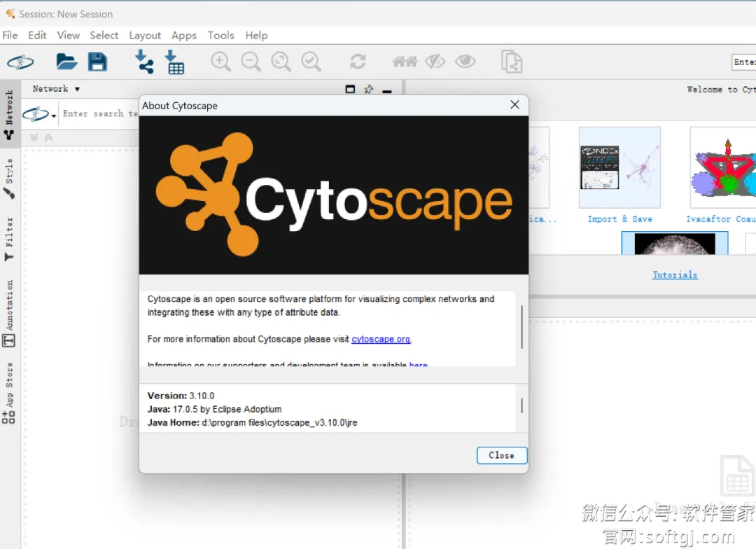756x549 pixels.
Task: Click the Show All eye icon
Action: [465, 61]
